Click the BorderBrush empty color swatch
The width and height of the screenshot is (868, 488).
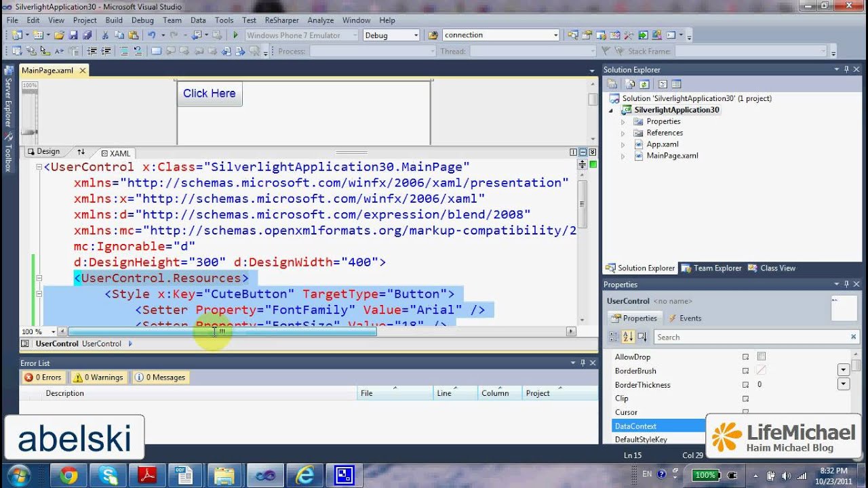[762, 370]
